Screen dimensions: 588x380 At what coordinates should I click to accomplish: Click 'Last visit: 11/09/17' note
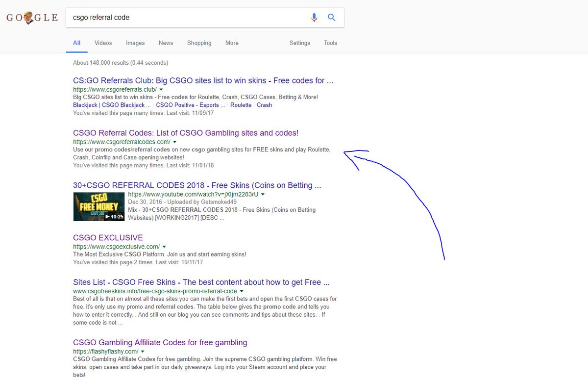190,113
